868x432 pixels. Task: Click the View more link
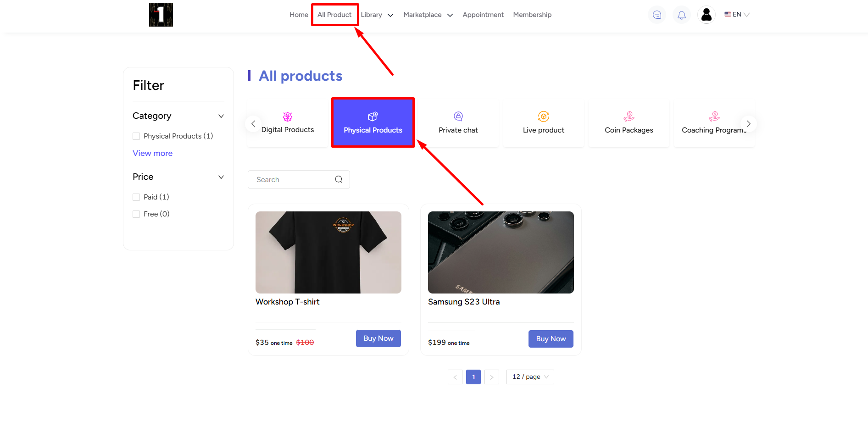click(153, 153)
